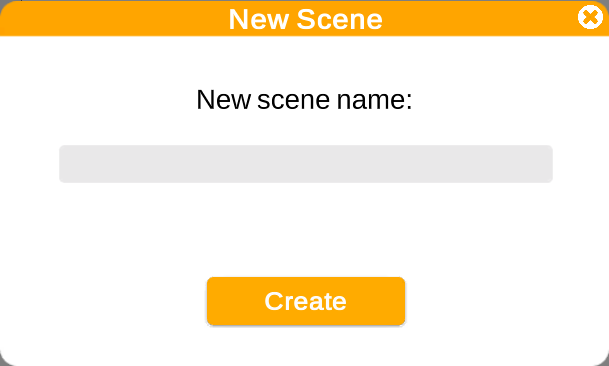Viewport: 609px width, 366px height.
Task: Close the New Scene dialog
Action: coord(590,17)
